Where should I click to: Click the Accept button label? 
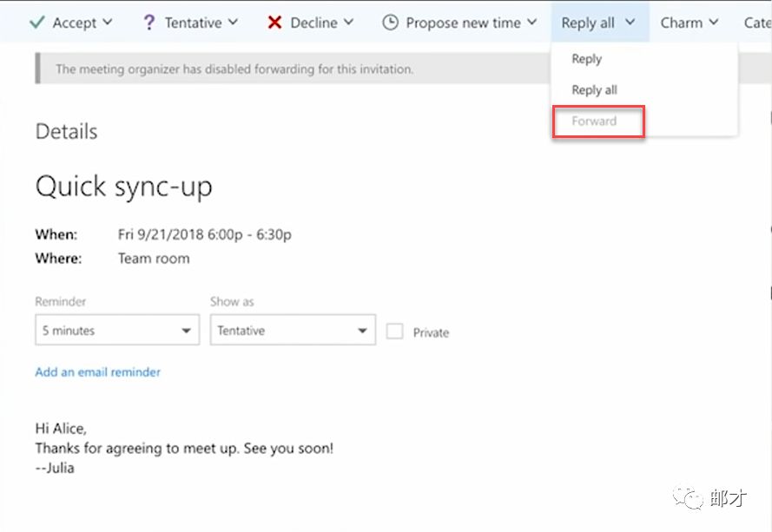75,23
